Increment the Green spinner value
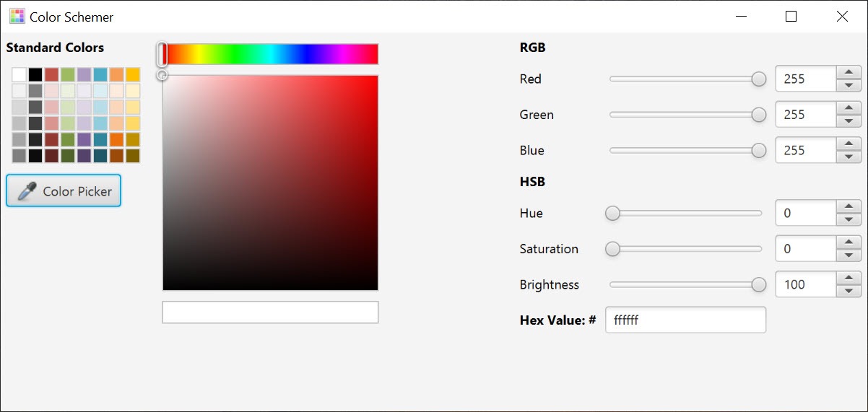This screenshot has width=868, height=412. [849, 108]
